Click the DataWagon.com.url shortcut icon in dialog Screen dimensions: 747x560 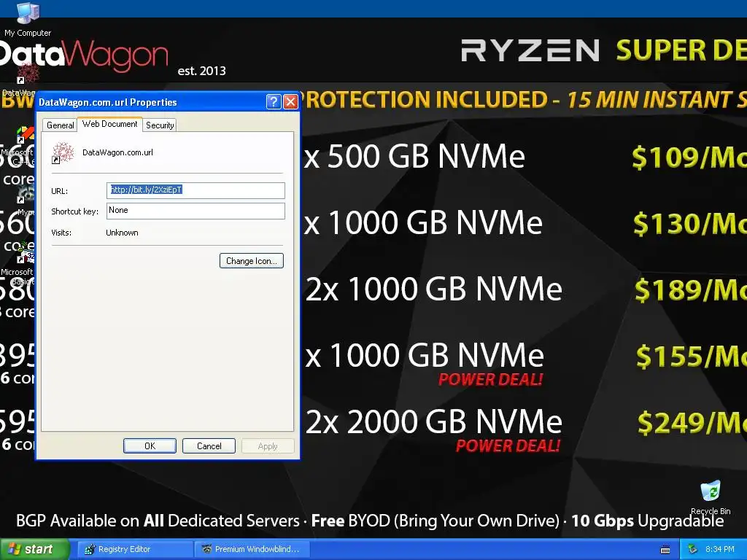(x=63, y=153)
